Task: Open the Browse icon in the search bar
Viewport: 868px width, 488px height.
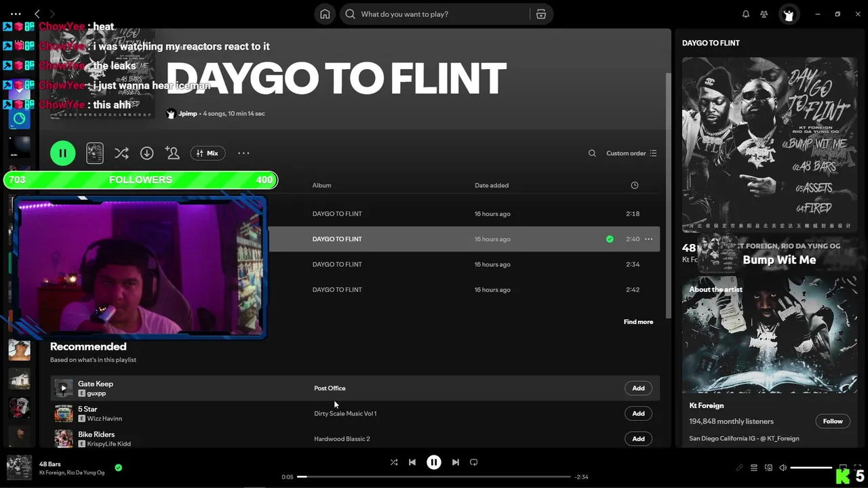Action: (x=541, y=14)
